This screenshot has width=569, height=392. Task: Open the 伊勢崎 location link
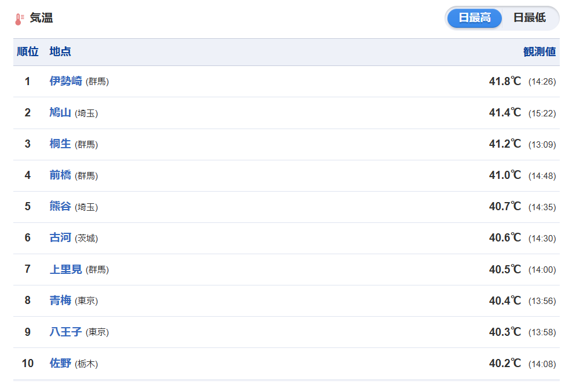coord(65,81)
